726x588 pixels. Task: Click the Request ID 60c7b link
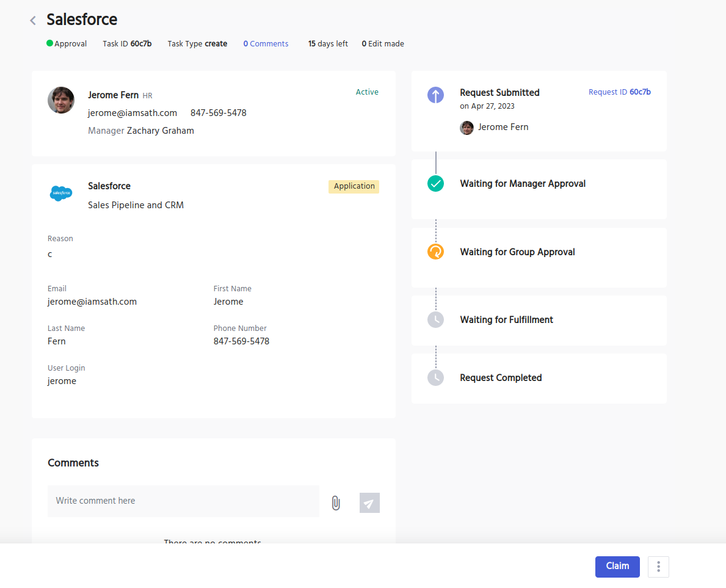point(619,92)
